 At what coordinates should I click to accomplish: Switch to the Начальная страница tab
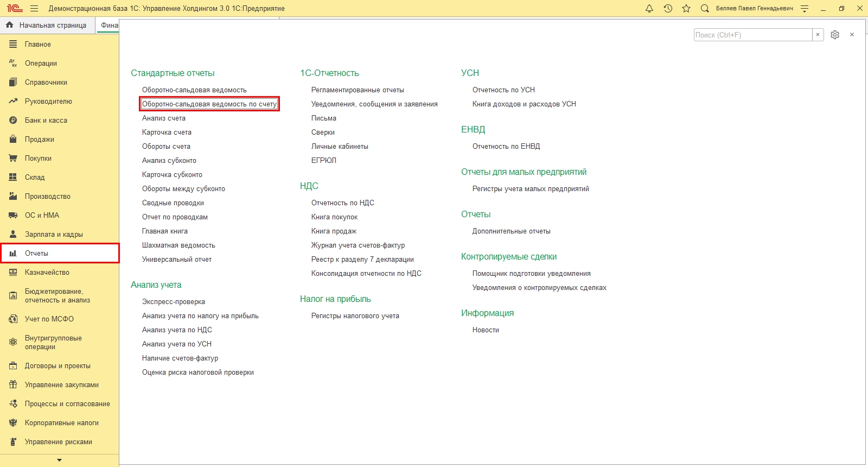47,25
